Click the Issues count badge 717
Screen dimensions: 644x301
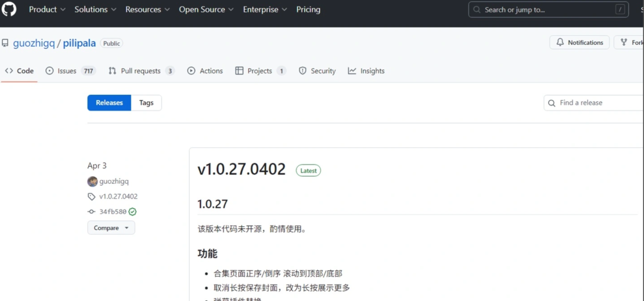[88, 70]
